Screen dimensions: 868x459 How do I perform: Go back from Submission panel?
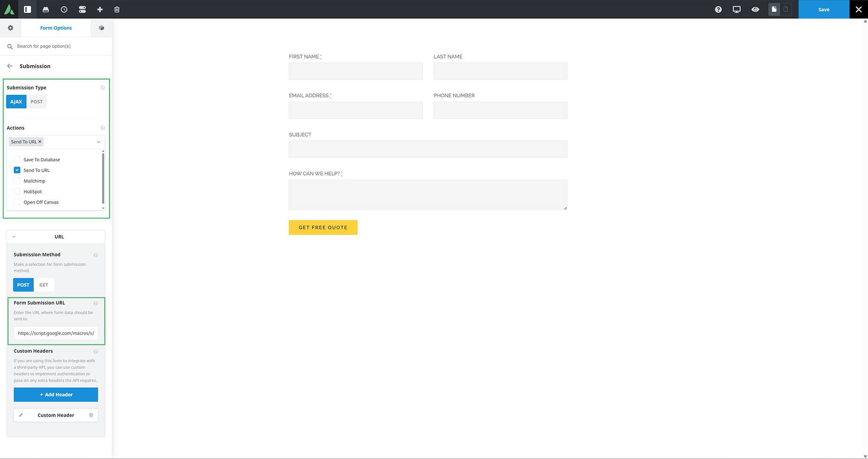pyautogui.click(x=10, y=66)
